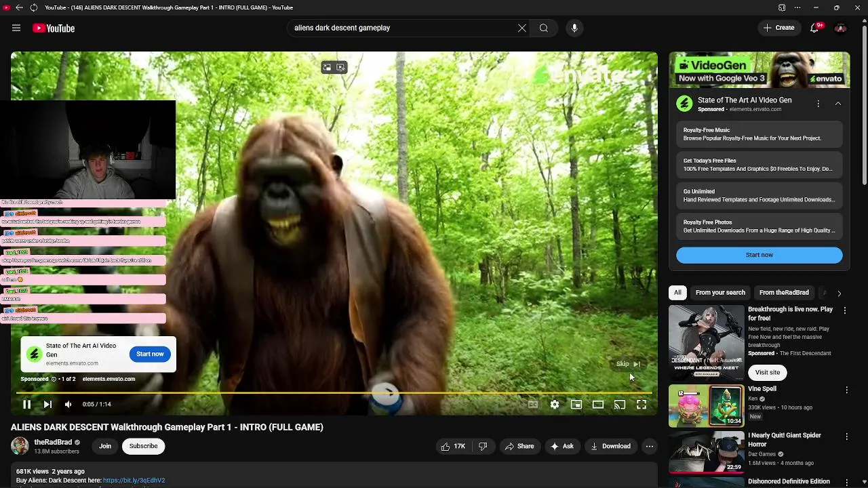Open the sponsored ad options menu
868x488 pixels.
coord(818,104)
